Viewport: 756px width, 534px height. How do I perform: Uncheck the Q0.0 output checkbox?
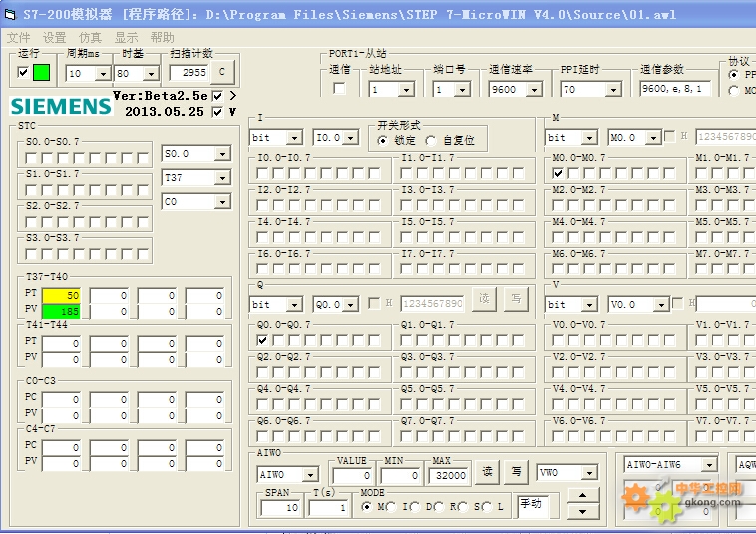262,340
